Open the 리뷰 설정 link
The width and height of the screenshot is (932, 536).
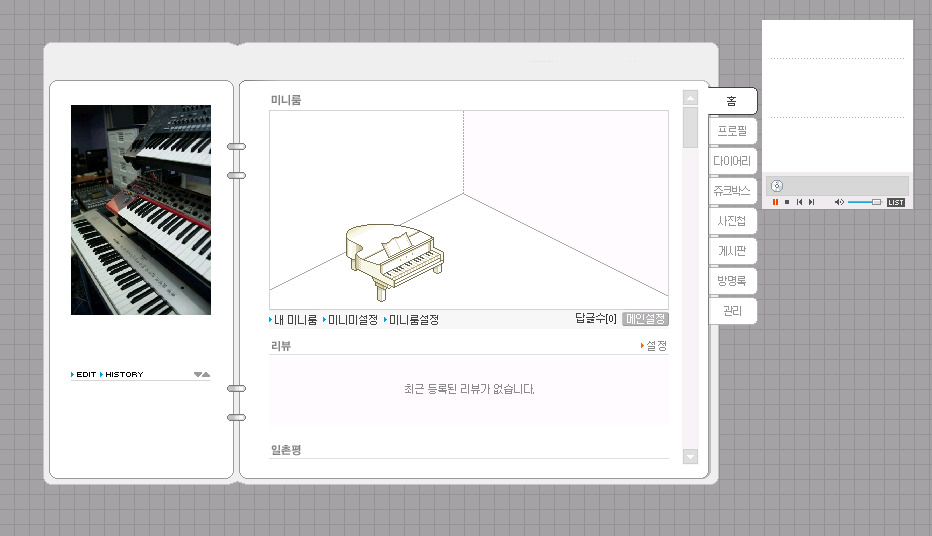pos(656,345)
